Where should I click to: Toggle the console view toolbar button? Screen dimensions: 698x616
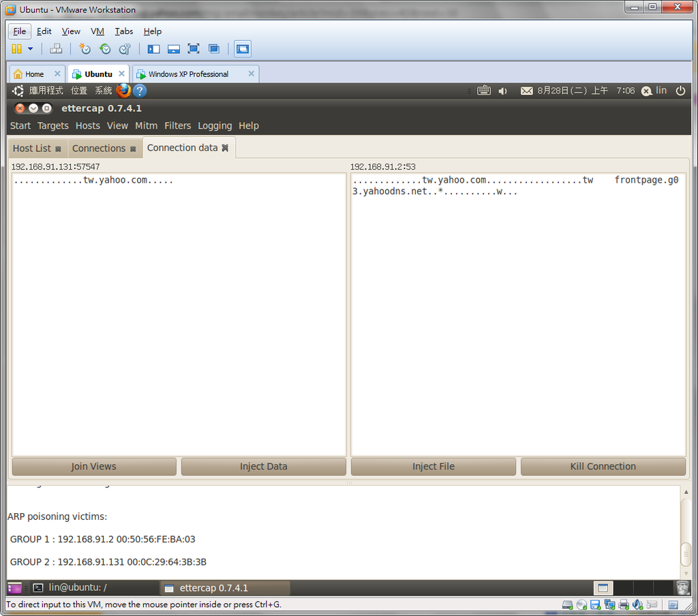click(x=243, y=49)
